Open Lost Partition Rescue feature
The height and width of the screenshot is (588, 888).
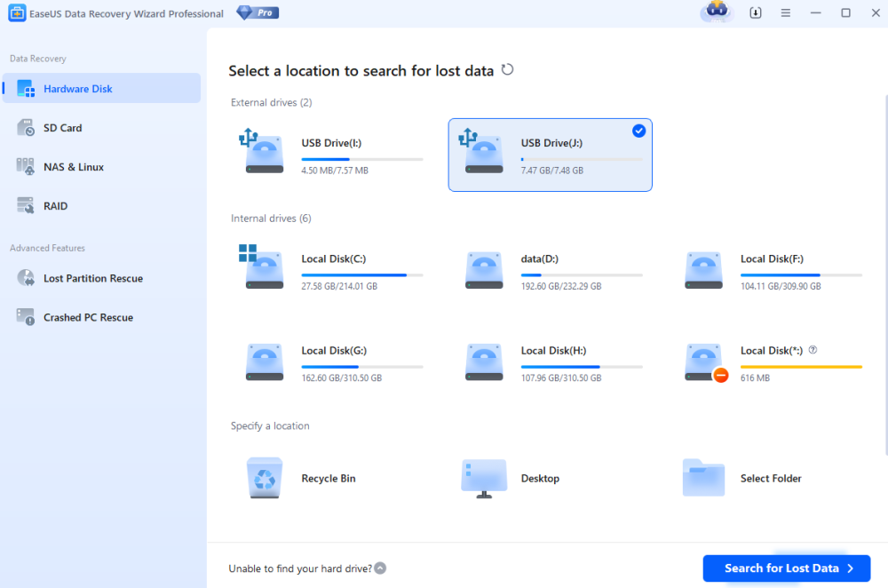coord(92,278)
